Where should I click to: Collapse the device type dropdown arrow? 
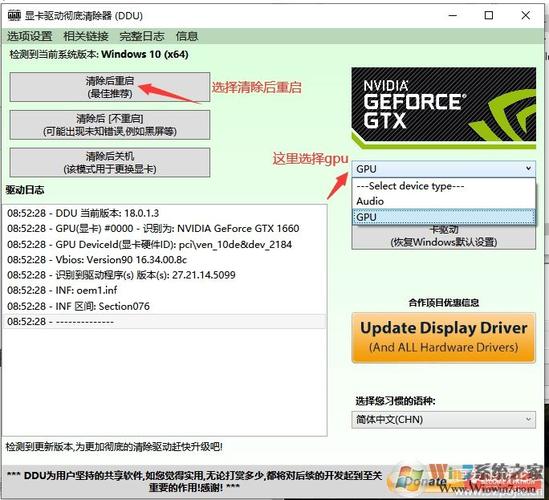tap(528, 169)
